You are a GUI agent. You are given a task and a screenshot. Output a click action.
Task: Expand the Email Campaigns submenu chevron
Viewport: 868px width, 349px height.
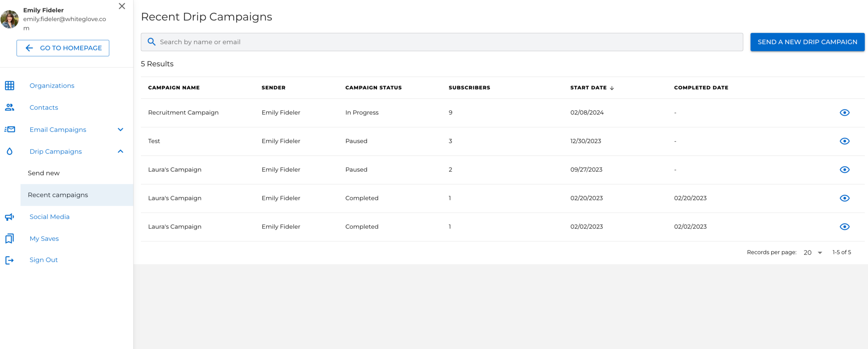[x=120, y=130]
